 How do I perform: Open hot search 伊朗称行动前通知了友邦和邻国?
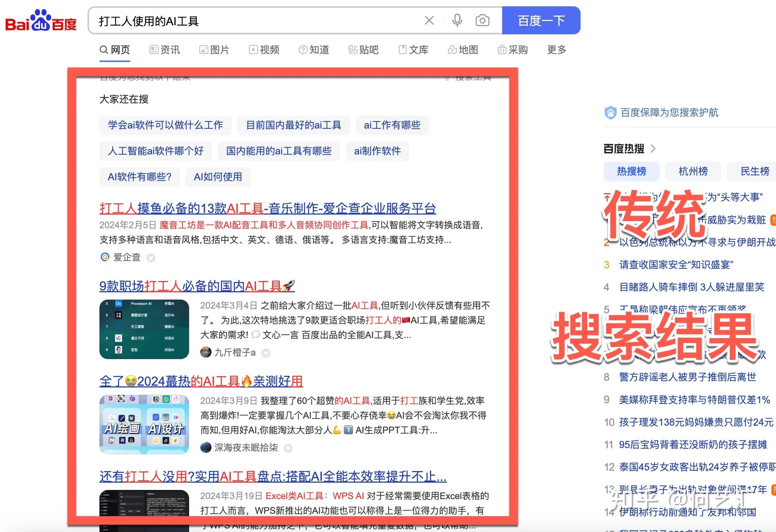688,512
